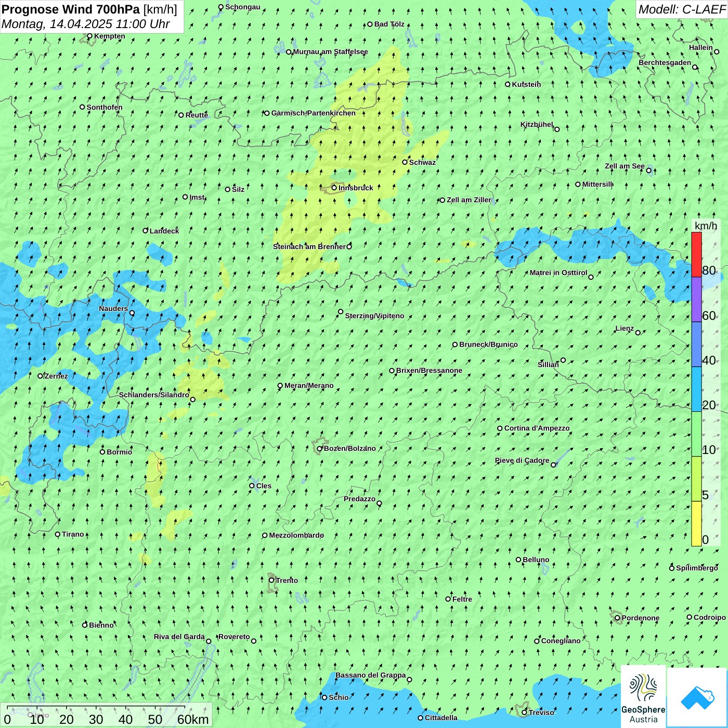
Task: Click the Matrei in Osttirol label
Action: (558, 272)
